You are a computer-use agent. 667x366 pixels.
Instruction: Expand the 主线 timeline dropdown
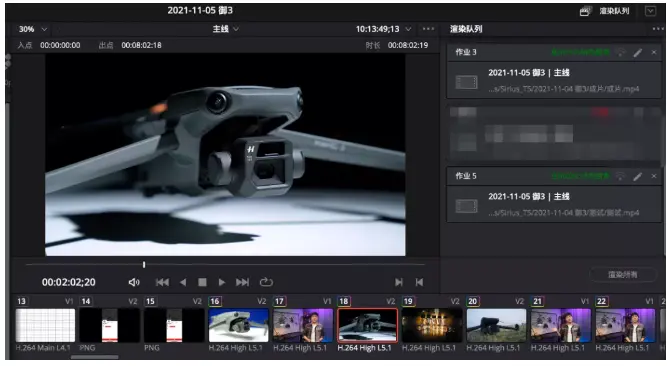click(x=226, y=29)
